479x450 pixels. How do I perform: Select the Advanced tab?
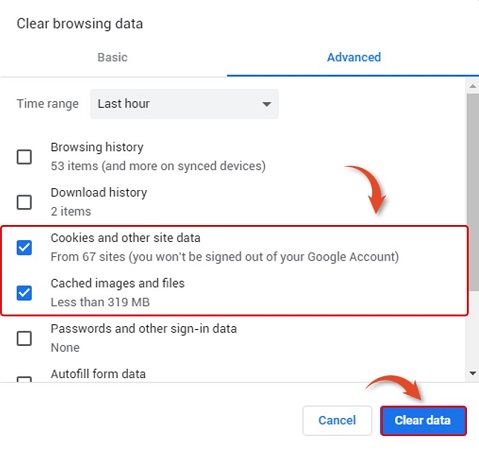pyautogui.click(x=354, y=57)
